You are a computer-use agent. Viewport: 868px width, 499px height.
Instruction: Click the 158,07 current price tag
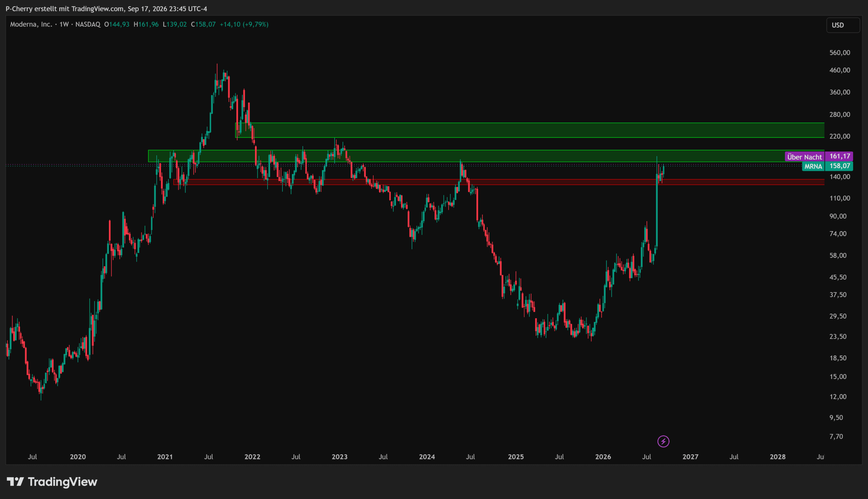(x=839, y=166)
